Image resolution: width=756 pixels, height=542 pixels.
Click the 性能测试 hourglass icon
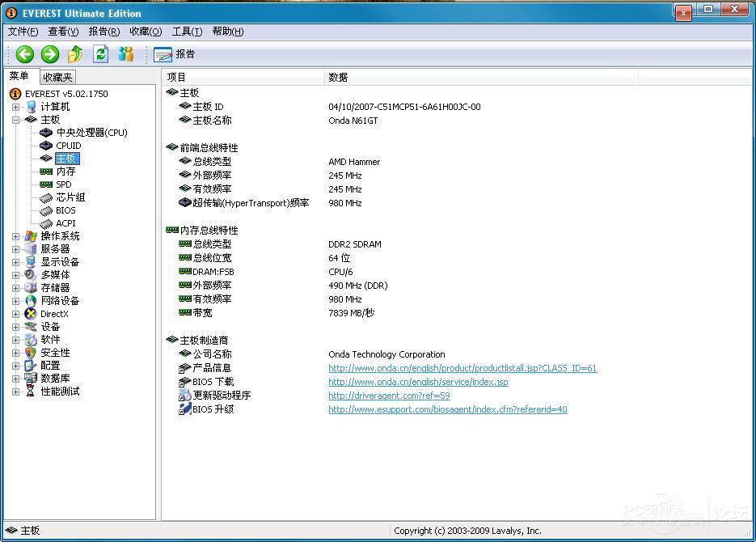[x=31, y=392]
